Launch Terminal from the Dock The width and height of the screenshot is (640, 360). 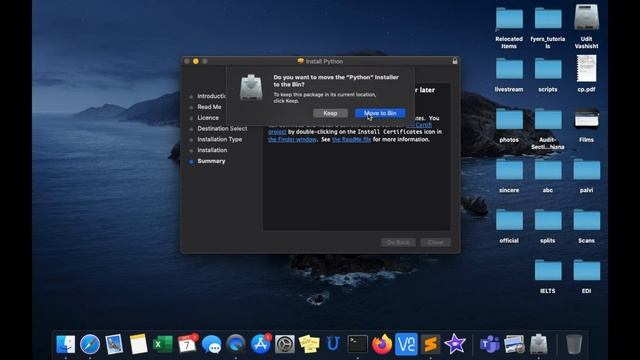click(x=358, y=344)
